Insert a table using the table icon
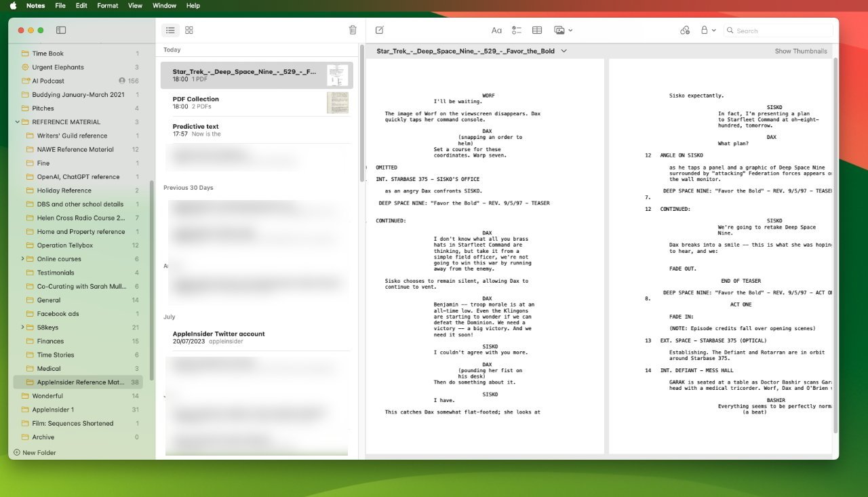The image size is (868, 497). pos(536,30)
